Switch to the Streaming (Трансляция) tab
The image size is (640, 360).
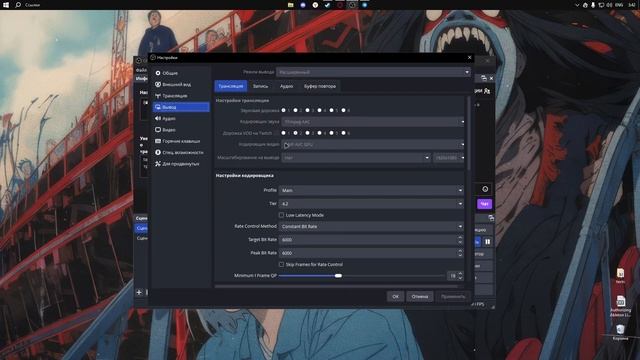[x=231, y=86]
